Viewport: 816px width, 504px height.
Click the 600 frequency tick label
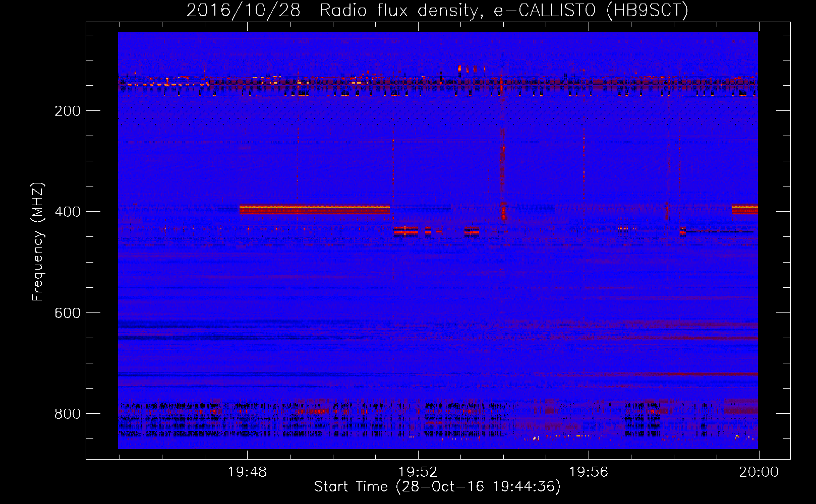tap(68, 313)
